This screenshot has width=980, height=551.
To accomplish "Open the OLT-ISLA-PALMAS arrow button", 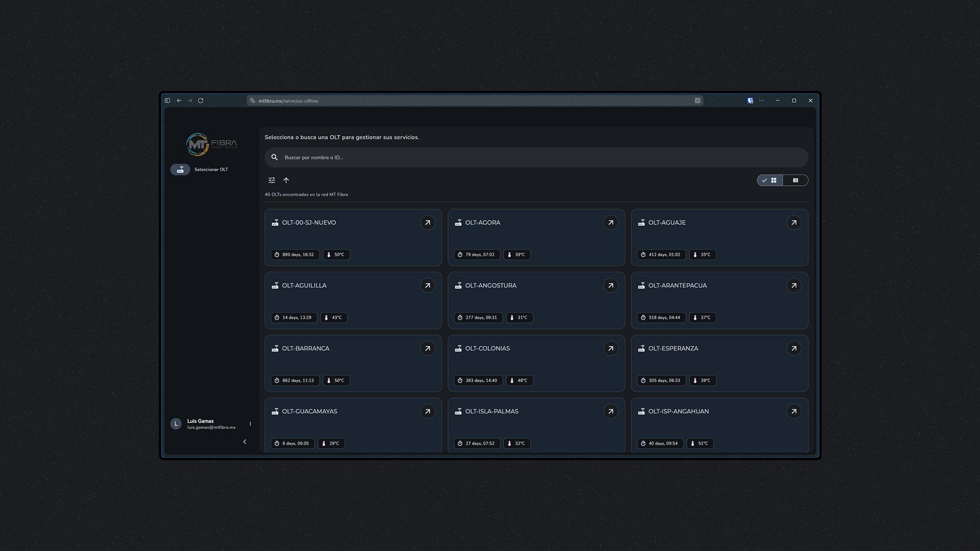I will 610,411.
